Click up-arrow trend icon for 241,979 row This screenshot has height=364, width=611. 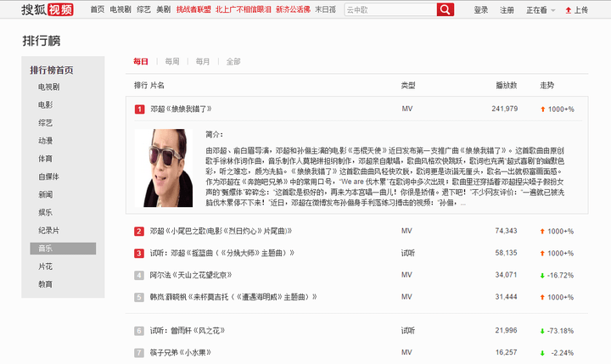pyautogui.click(x=543, y=109)
